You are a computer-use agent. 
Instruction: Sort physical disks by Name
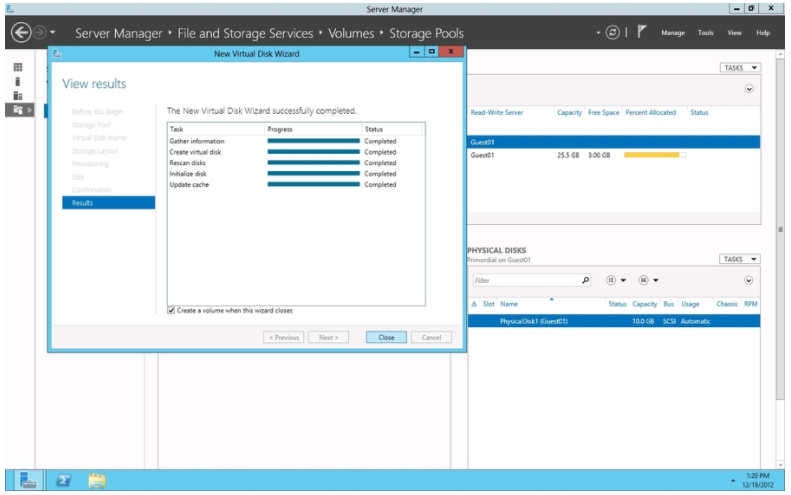[508, 304]
